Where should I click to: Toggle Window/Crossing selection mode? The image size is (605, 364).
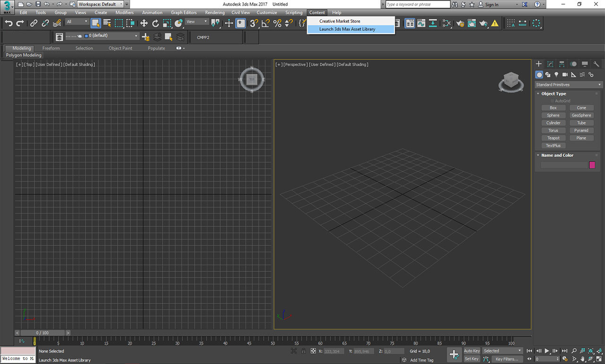130,23
